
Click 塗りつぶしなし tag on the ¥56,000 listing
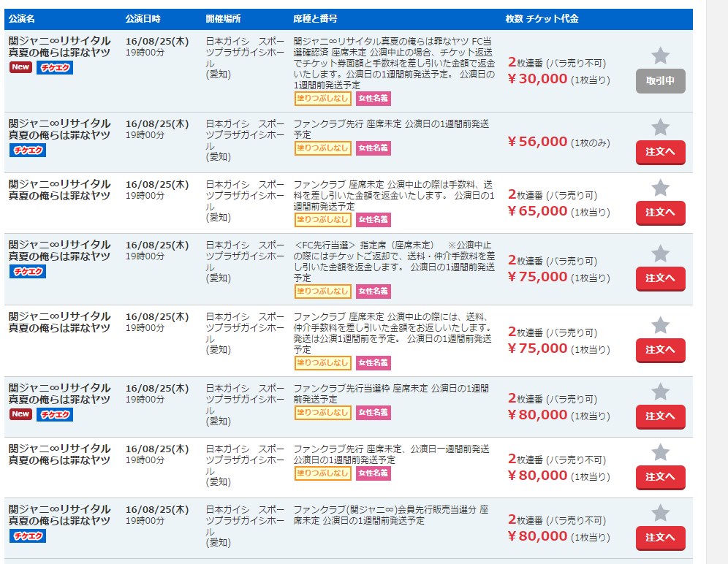322,148
